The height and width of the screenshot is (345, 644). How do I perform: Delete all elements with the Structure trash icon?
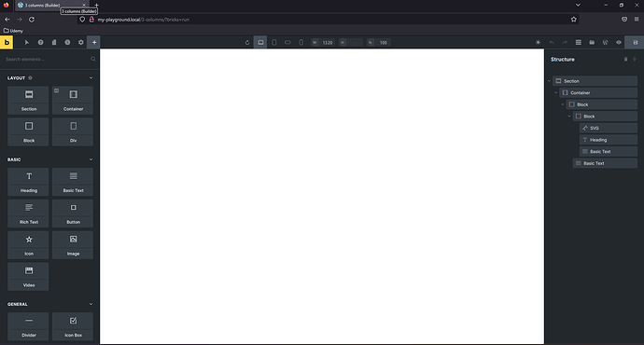coord(625,60)
